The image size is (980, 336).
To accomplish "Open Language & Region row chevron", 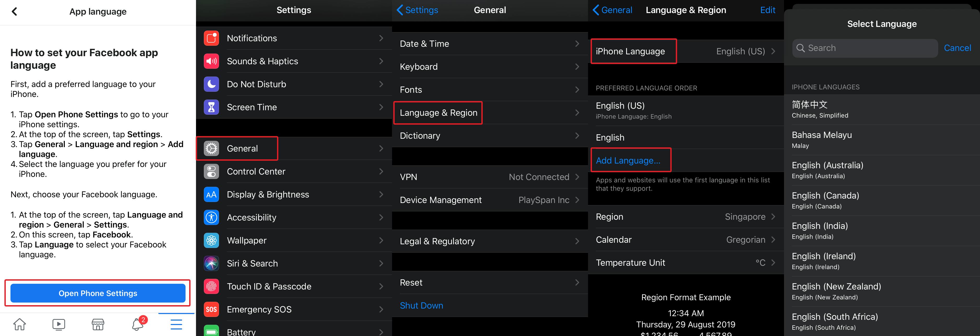I will point(577,113).
